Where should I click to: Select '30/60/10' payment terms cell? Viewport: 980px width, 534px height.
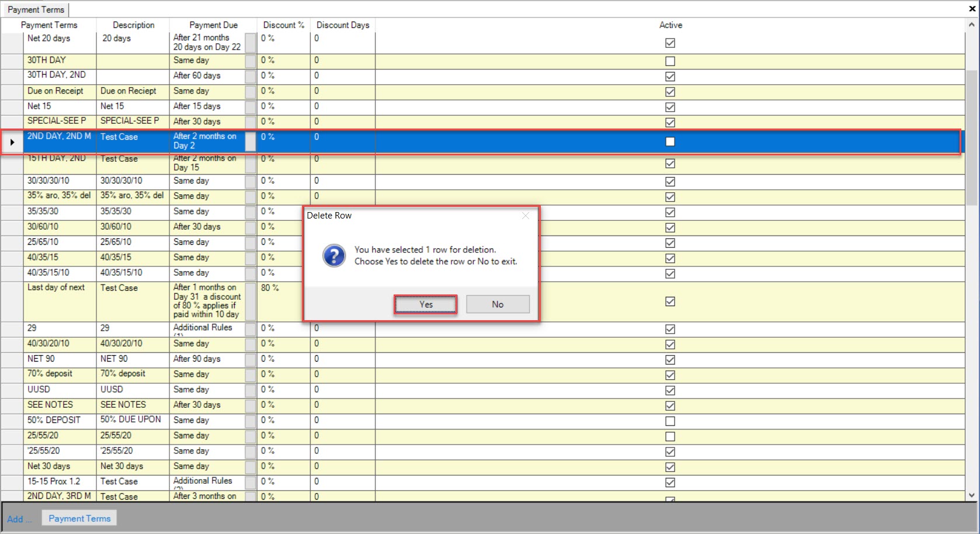60,227
